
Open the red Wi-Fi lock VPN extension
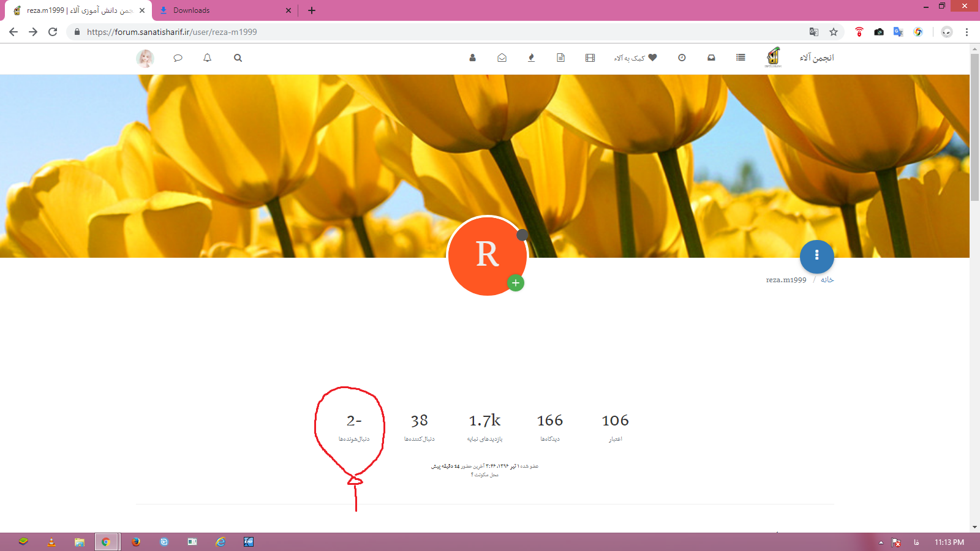[859, 32]
